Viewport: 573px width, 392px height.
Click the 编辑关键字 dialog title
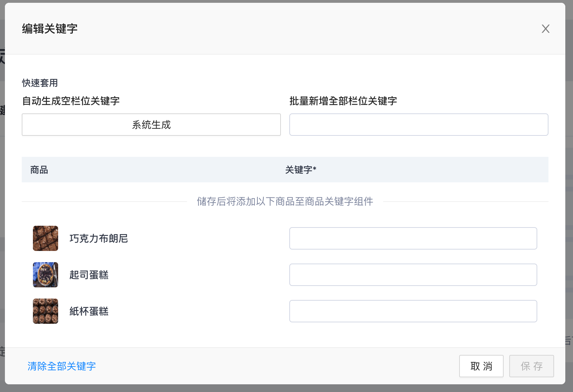50,29
